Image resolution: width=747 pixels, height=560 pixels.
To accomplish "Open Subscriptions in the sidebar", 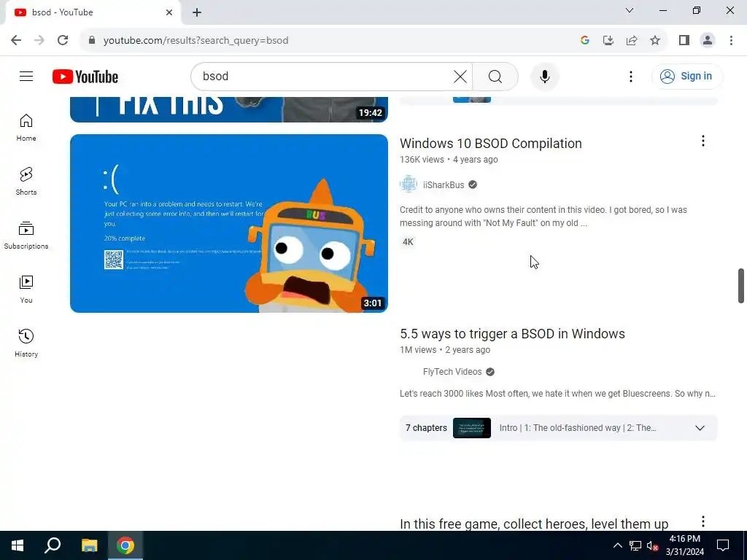I will pos(26,236).
